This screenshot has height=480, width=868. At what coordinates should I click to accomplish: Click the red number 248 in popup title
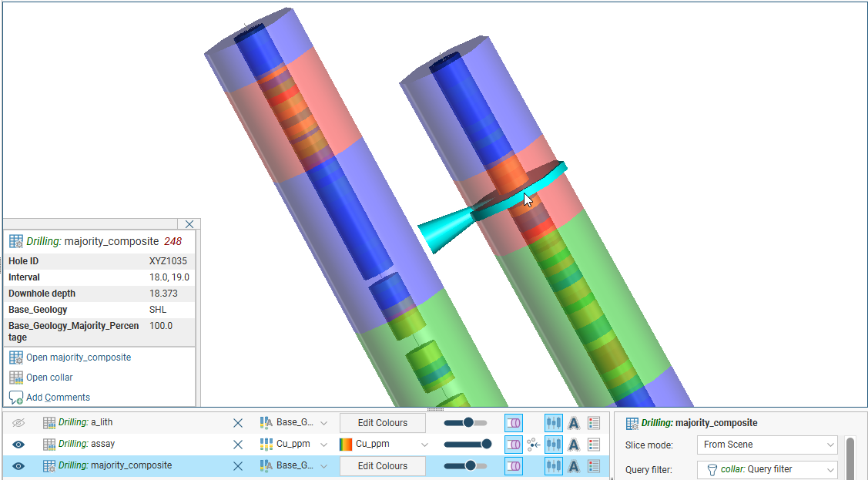click(x=173, y=241)
